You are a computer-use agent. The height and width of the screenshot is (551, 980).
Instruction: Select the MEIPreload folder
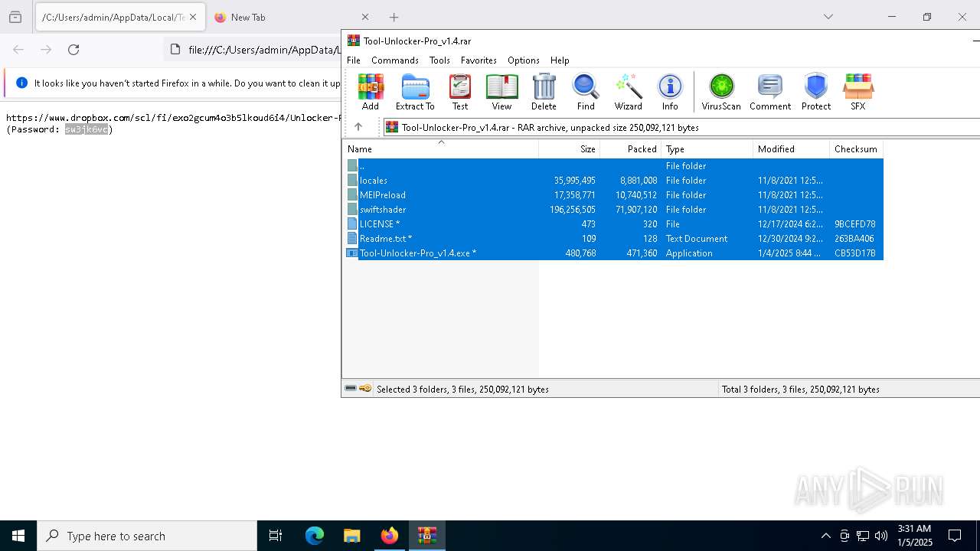613,195
